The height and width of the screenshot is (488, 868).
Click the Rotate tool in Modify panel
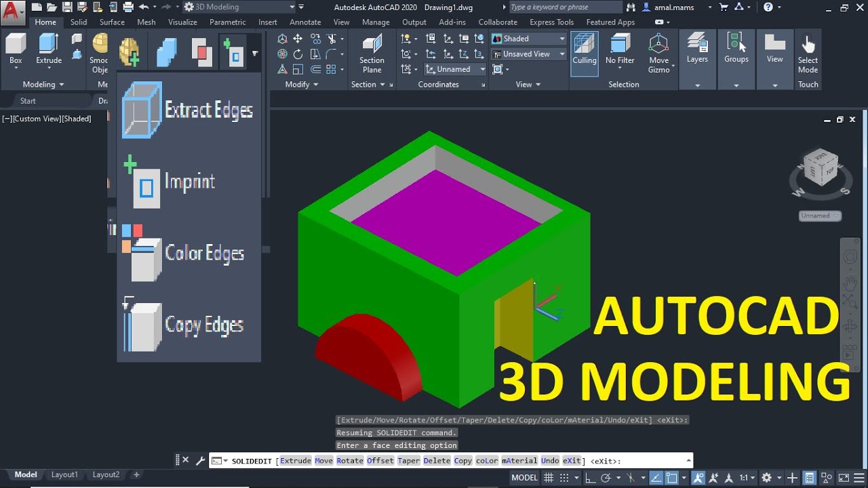tap(298, 54)
